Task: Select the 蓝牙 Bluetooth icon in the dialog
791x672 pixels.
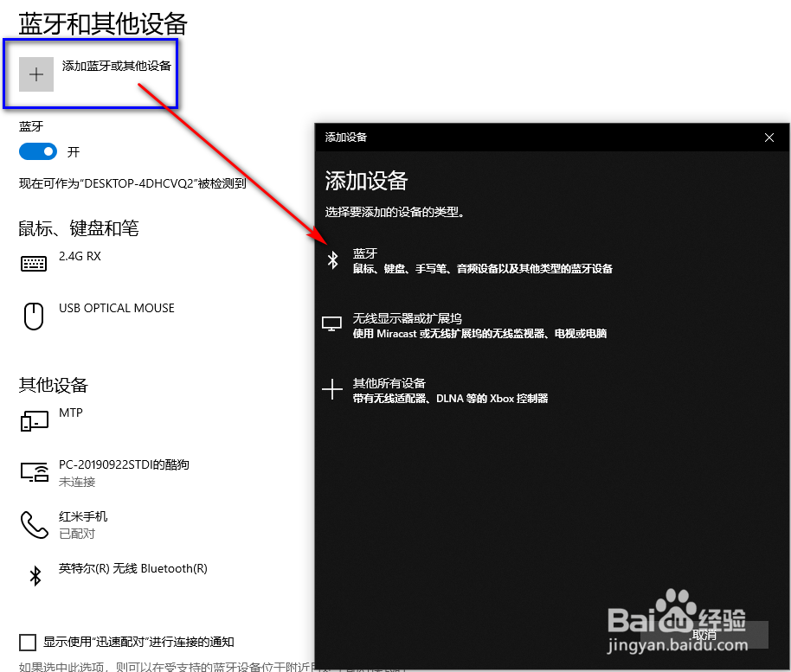Action: tap(333, 259)
